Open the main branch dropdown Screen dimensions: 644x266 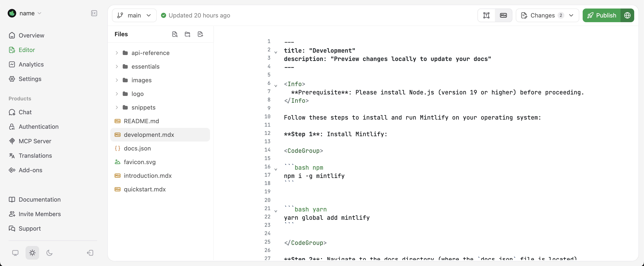pyautogui.click(x=134, y=15)
